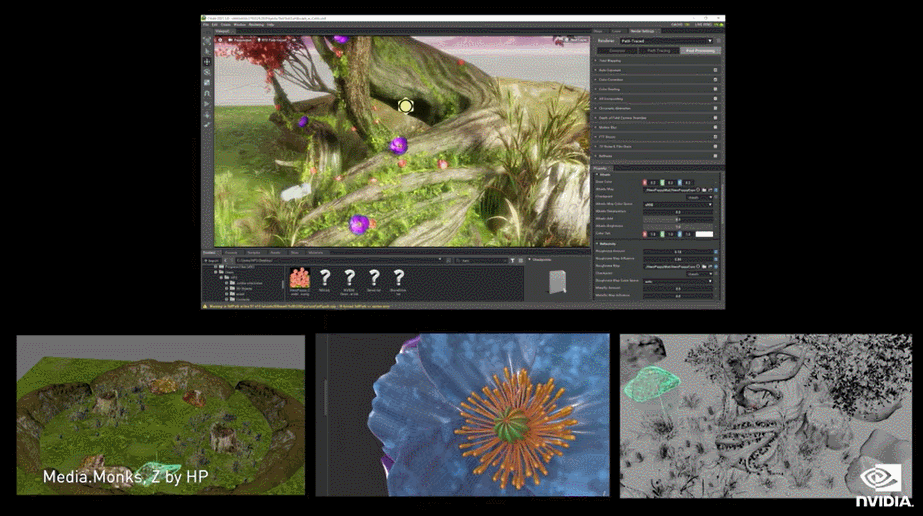Image resolution: width=923 pixels, height=516 pixels.
Task: Click folder icon beside Roughness Map path
Action: (703, 267)
